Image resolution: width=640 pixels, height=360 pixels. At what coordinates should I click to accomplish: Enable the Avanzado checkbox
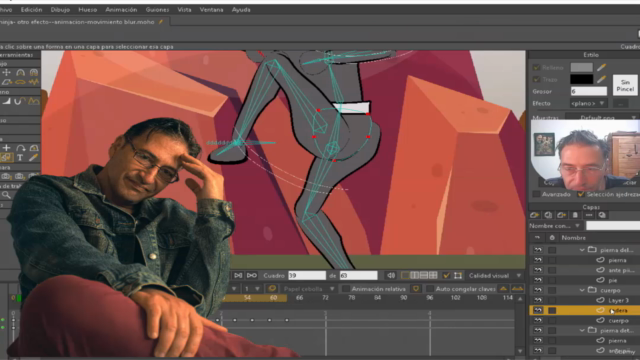point(537,194)
